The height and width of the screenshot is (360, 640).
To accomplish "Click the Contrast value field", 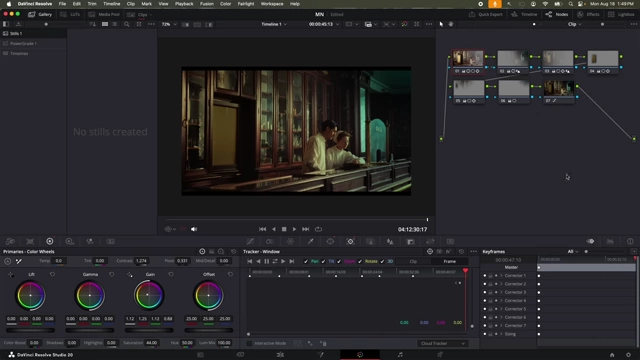I will point(141,261).
